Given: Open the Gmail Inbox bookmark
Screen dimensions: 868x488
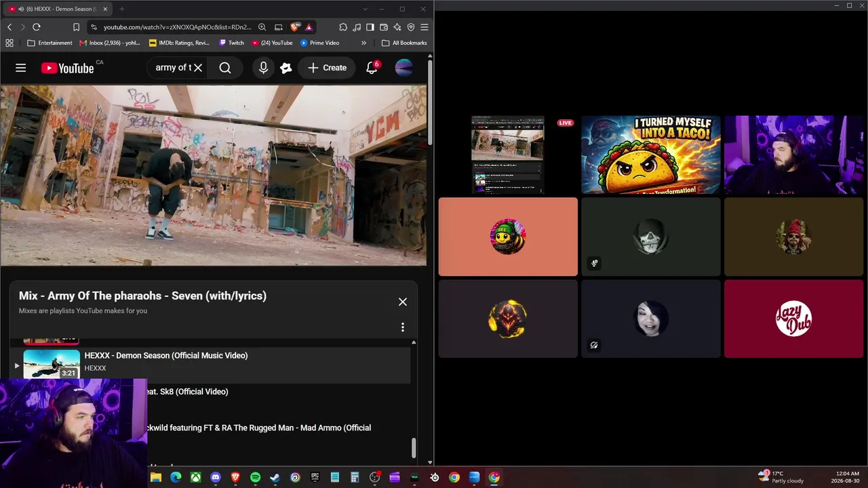Looking at the screenshot, I should 110,43.
